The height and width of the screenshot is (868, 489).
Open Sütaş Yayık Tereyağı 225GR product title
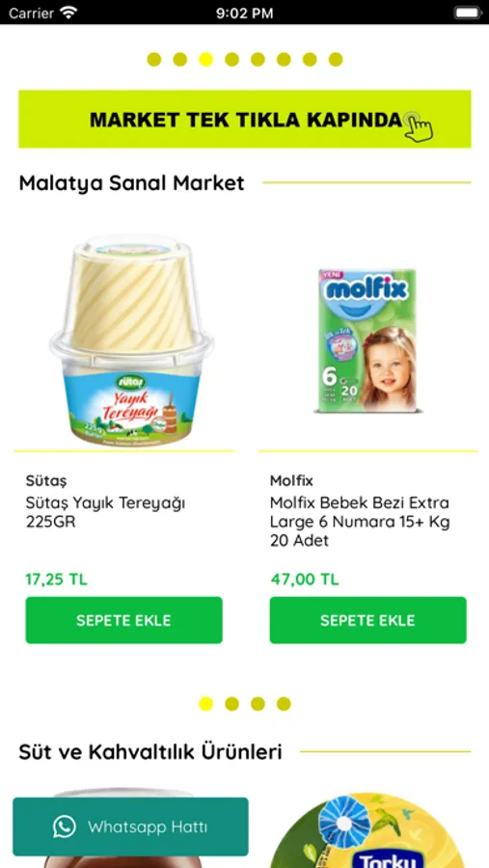click(106, 513)
